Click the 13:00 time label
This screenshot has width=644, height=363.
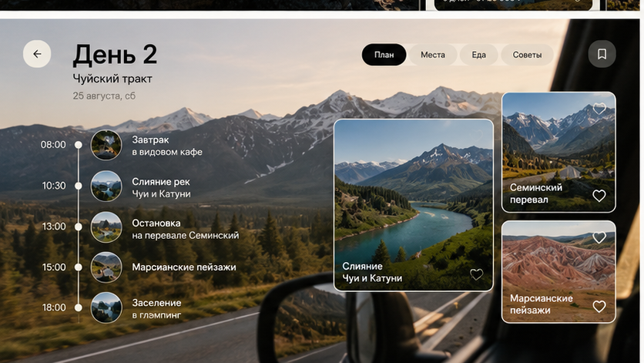click(x=54, y=227)
